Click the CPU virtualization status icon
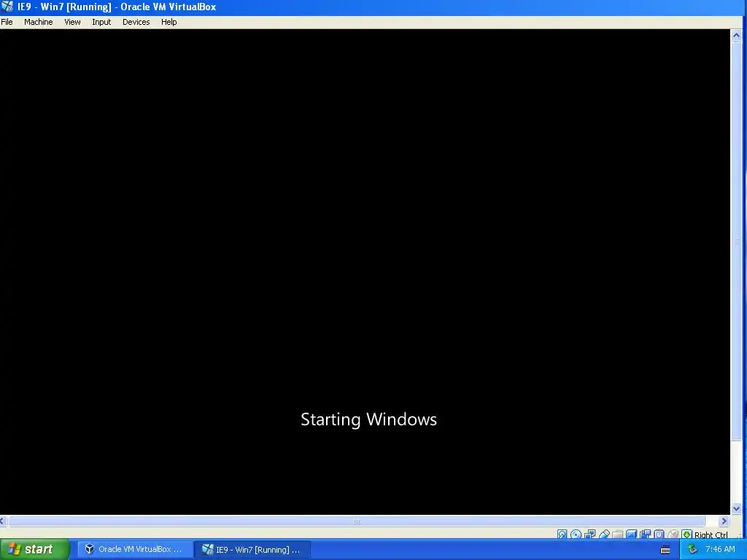 point(659,534)
